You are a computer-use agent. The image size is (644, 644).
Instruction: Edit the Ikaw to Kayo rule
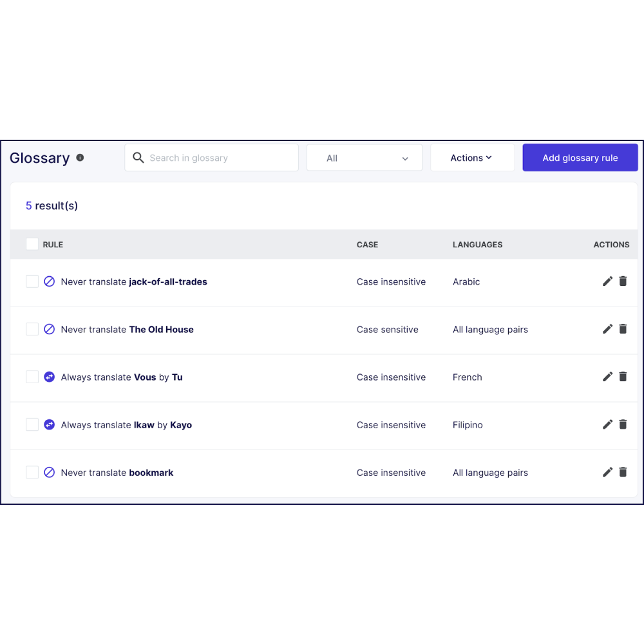tap(607, 424)
